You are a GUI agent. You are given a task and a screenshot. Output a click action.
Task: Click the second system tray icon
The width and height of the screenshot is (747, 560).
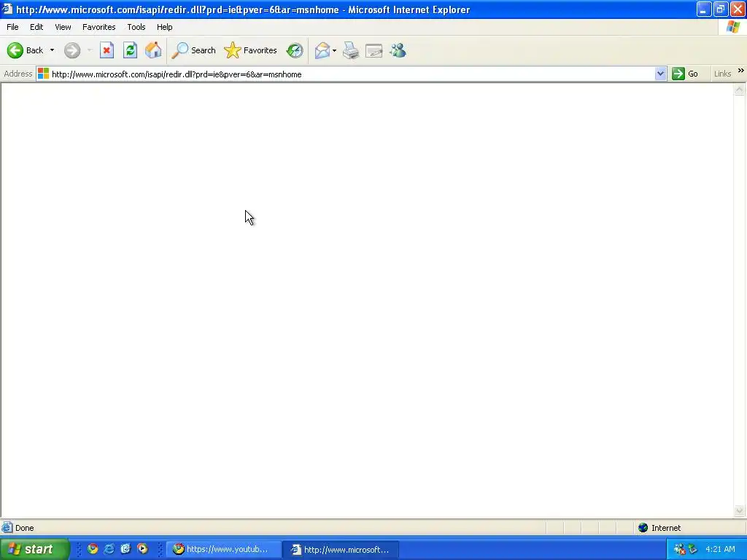pyautogui.click(x=693, y=549)
